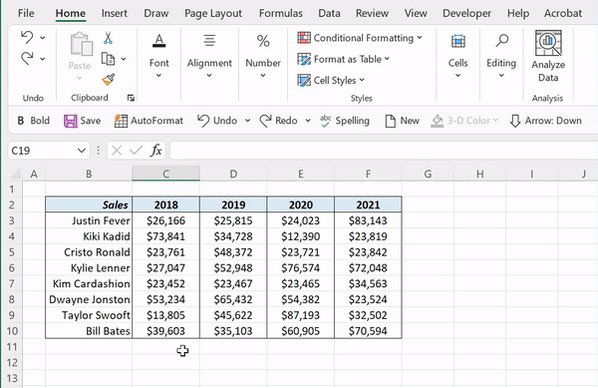The height and width of the screenshot is (388, 598).
Task: Toggle Bold in the quick toolbar
Action: point(34,121)
